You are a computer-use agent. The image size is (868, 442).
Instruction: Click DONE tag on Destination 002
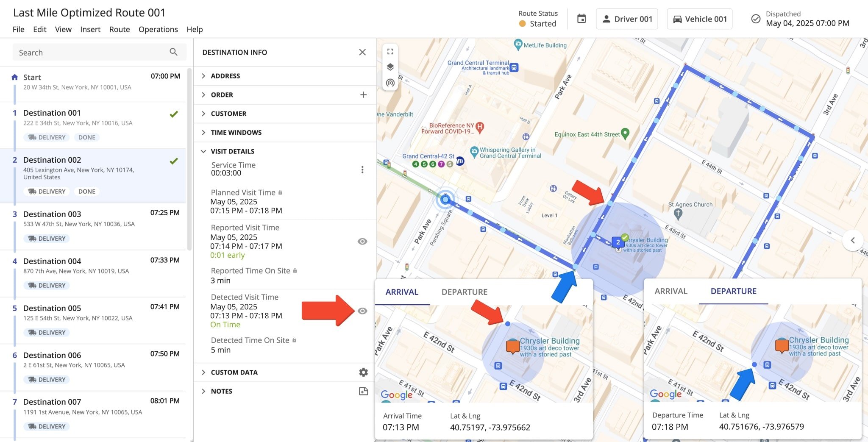click(x=87, y=192)
